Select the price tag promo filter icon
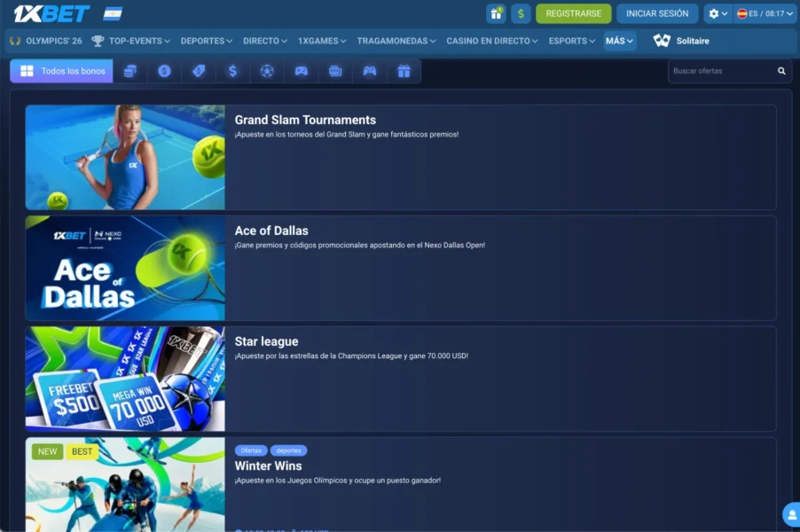Viewport: 800px width, 532px height. click(x=199, y=71)
